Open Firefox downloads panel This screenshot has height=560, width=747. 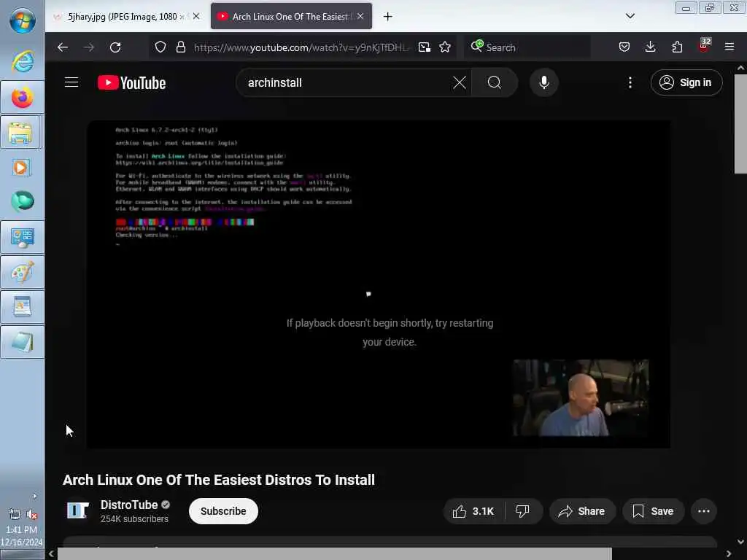650,47
